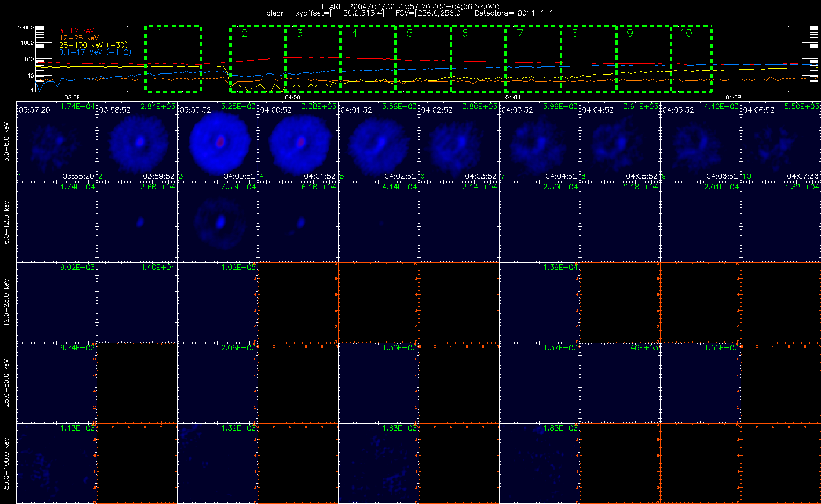Select interval marker 6 in the light curve
821x504 pixels.
click(x=465, y=33)
